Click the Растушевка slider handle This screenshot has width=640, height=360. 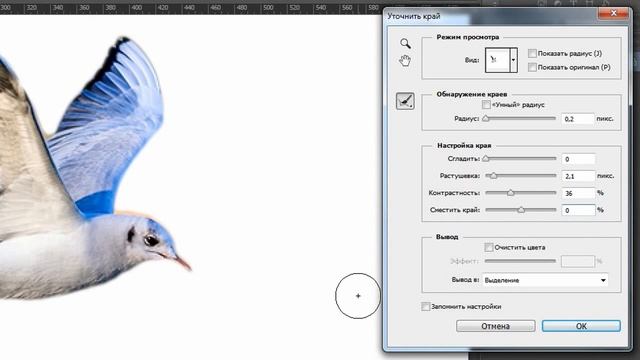493,176
